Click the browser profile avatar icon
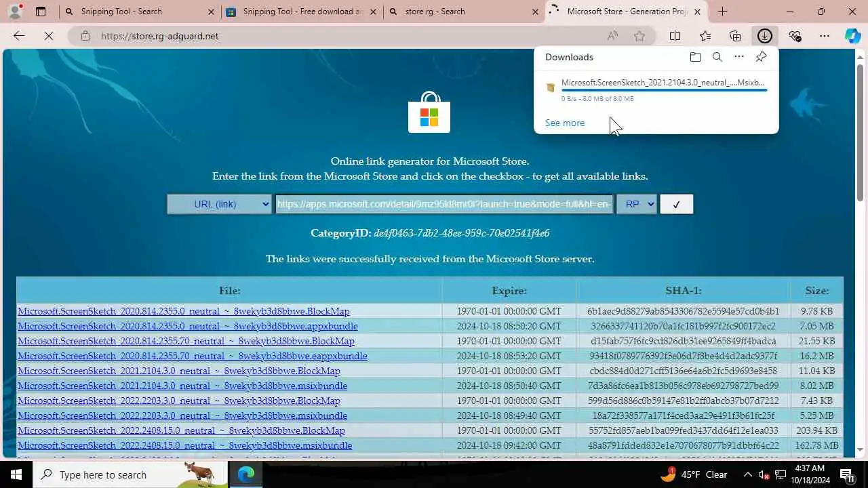 click(x=15, y=11)
